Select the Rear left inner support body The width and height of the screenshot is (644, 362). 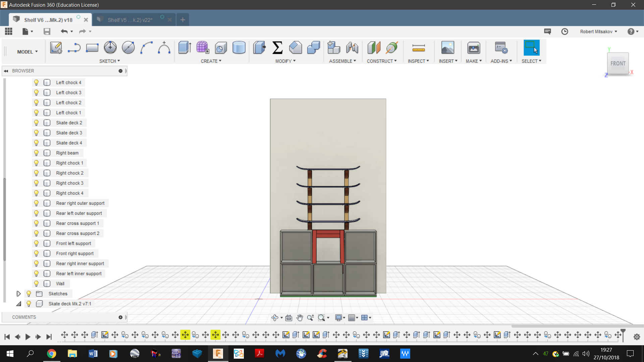click(79, 274)
